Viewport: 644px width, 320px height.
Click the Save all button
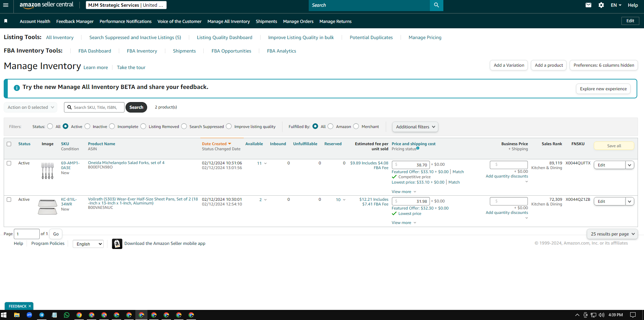point(614,146)
